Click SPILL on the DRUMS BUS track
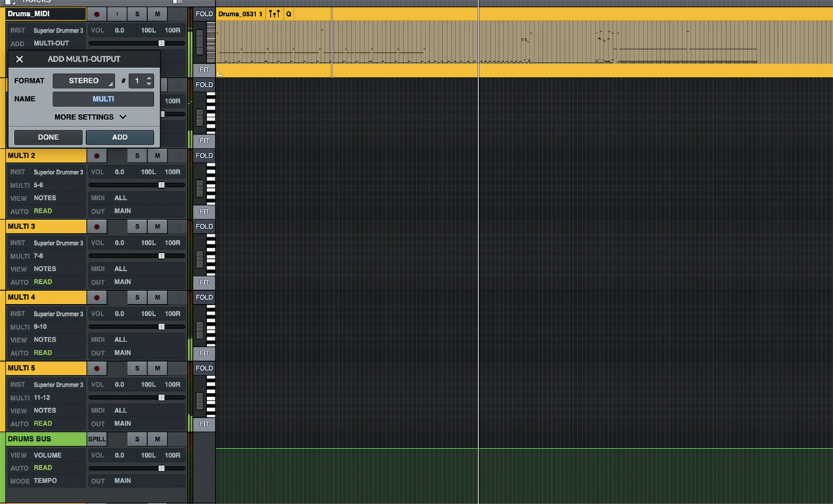Image resolution: width=833 pixels, height=504 pixels. tap(97, 439)
